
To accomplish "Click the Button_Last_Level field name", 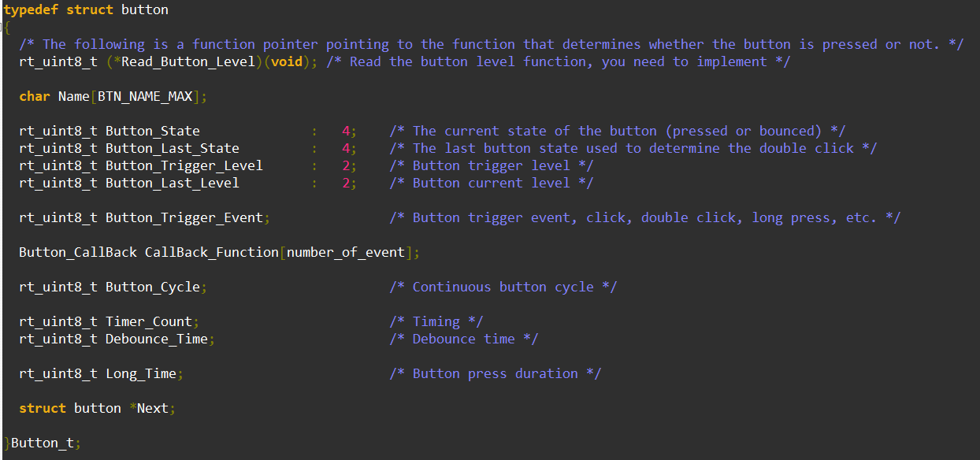I will coord(173,183).
